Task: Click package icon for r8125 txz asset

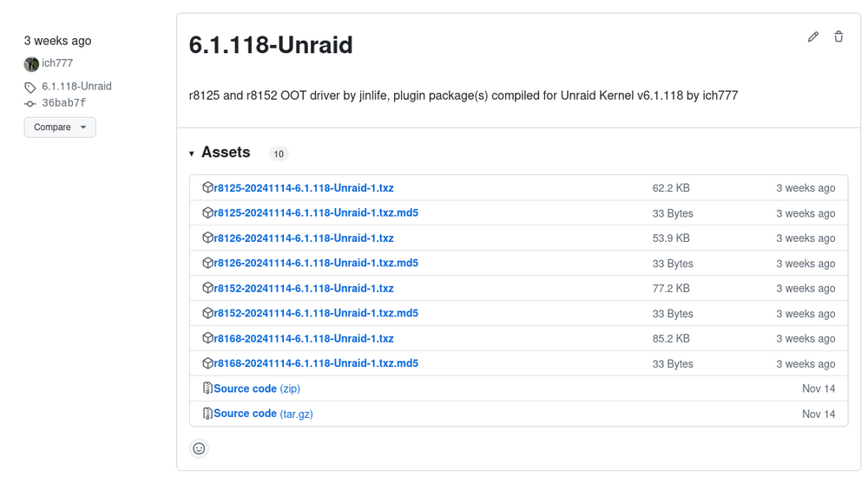Action: click(x=207, y=187)
